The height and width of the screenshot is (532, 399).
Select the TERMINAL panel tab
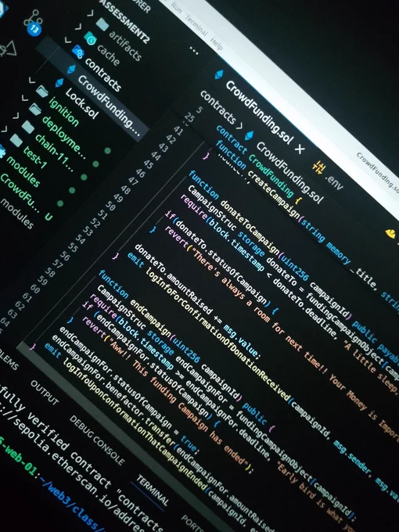(153, 490)
